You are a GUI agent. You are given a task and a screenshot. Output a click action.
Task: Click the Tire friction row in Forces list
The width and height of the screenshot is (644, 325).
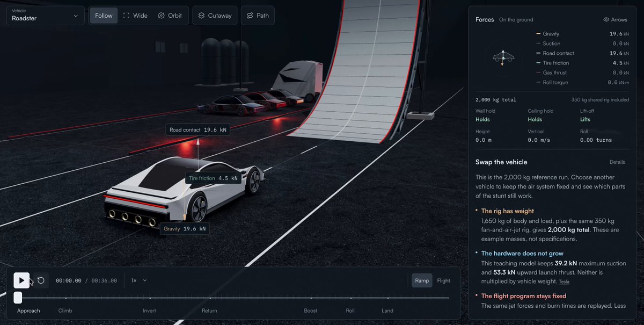[582, 63]
